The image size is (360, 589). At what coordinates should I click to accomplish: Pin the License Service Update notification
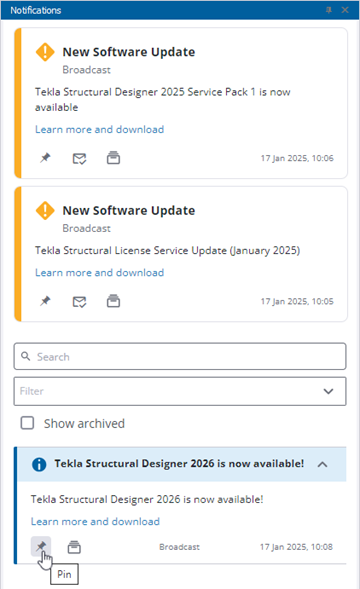tap(45, 301)
